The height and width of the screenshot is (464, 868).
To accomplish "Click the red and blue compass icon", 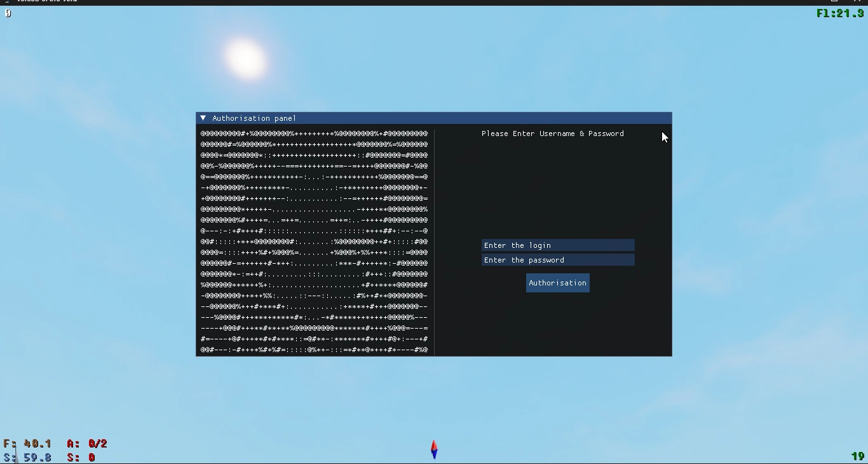I will 434,450.
